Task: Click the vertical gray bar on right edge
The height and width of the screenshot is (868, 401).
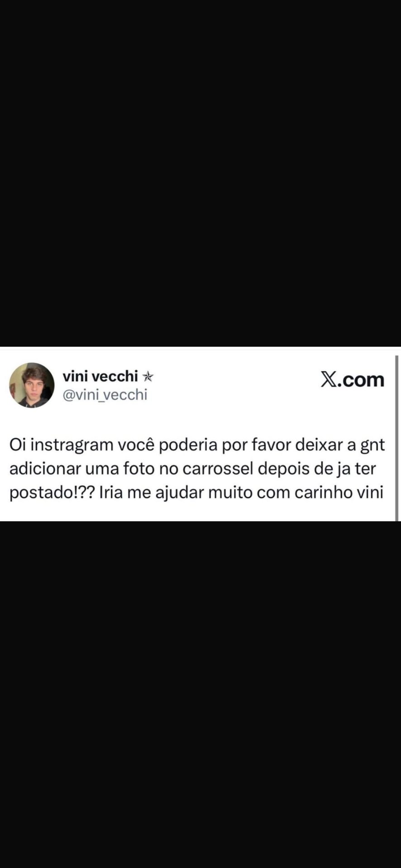Action: pyautogui.click(x=397, y=438)
